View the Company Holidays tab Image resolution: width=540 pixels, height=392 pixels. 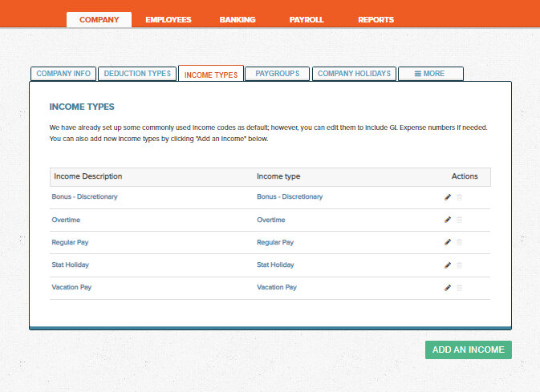pos(354,74)
